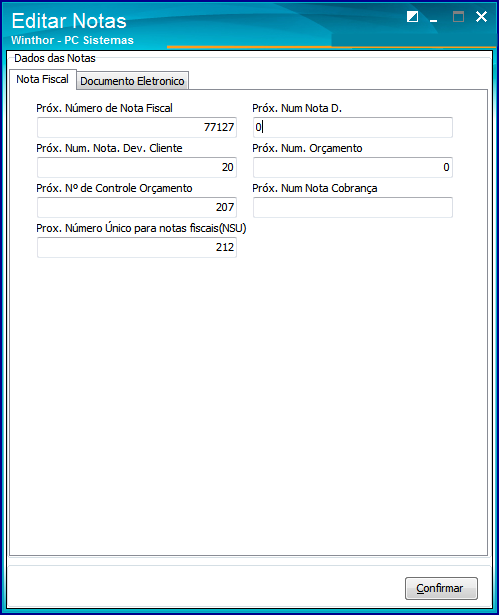Image resolution: width=499 pixels, height=615 pixels.
Task: Click the Próx. Num. Orçamento field
Action: [353, 167]
